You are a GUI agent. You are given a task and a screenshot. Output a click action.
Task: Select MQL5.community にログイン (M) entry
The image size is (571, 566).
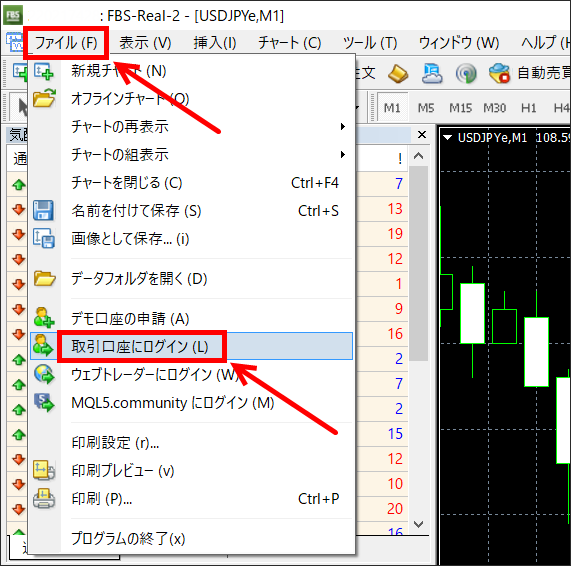192,403
